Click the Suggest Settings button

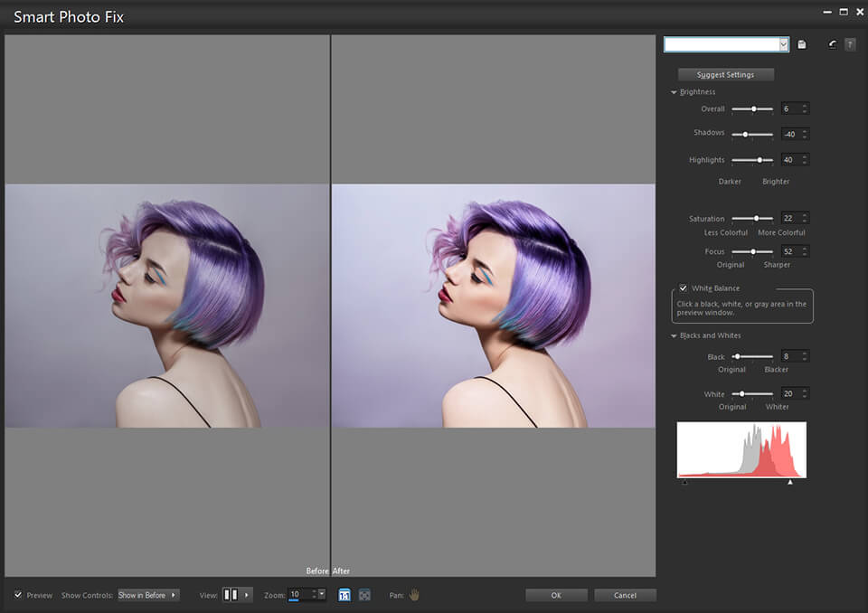[x=725, y=74]
